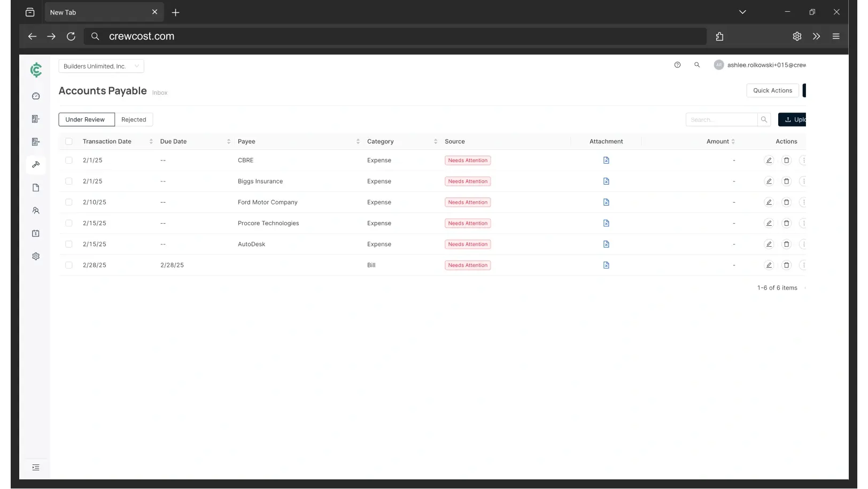Click the Upload button above the table
Screen dimensions: 868x489
[x=795, y=119]
